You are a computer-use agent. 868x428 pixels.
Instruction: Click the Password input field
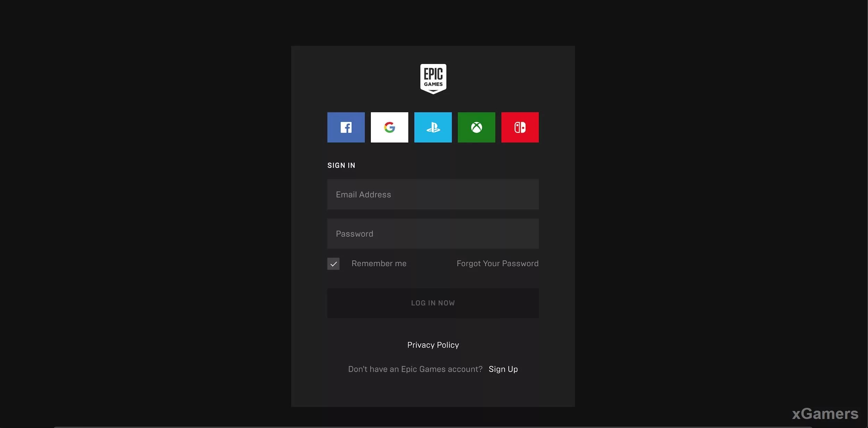433,233
